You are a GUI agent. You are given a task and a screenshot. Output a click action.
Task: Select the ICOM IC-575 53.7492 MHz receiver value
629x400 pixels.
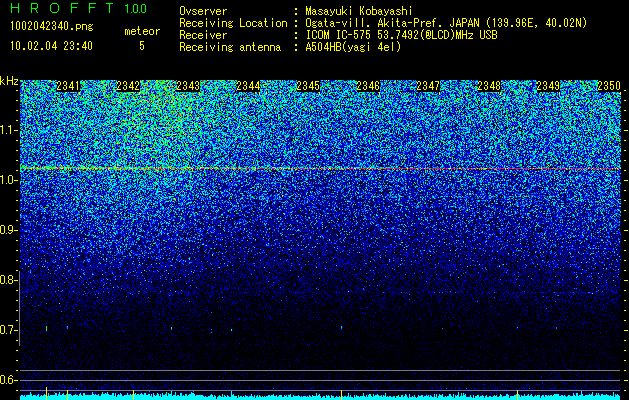point(402,35)
